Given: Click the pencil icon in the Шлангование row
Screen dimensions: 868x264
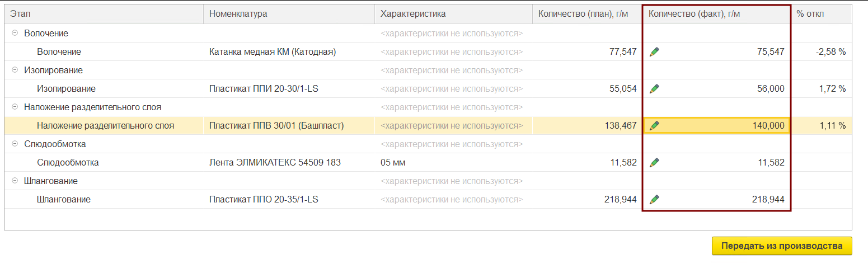Looking at the screenshot, I should pos(654,200).
